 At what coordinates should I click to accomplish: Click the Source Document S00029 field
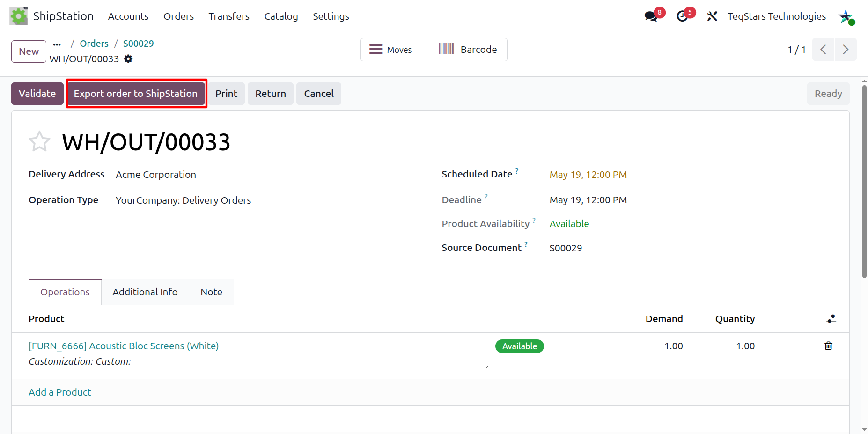(x=566, y=248)
